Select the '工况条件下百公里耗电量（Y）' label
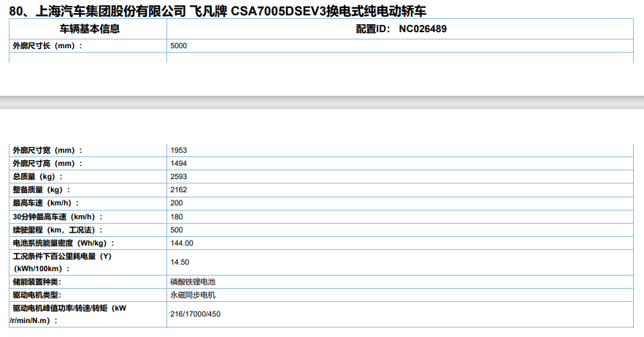 (62, 256)
